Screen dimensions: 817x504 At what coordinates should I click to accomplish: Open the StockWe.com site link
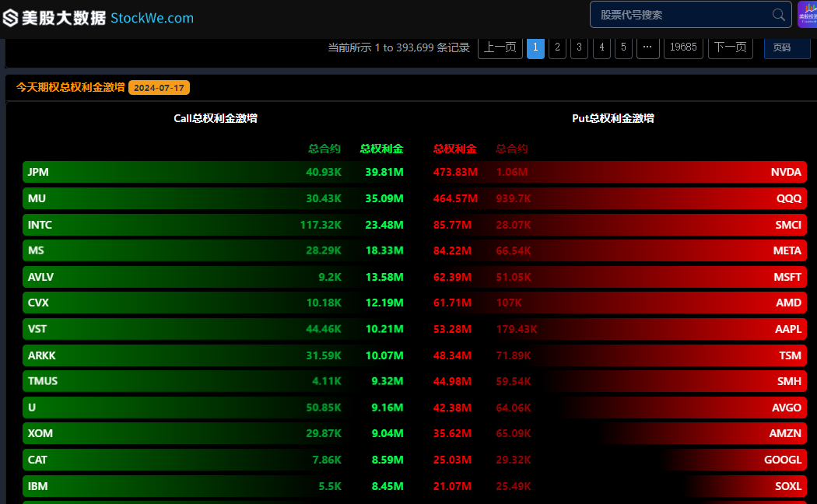click(153, 18)
